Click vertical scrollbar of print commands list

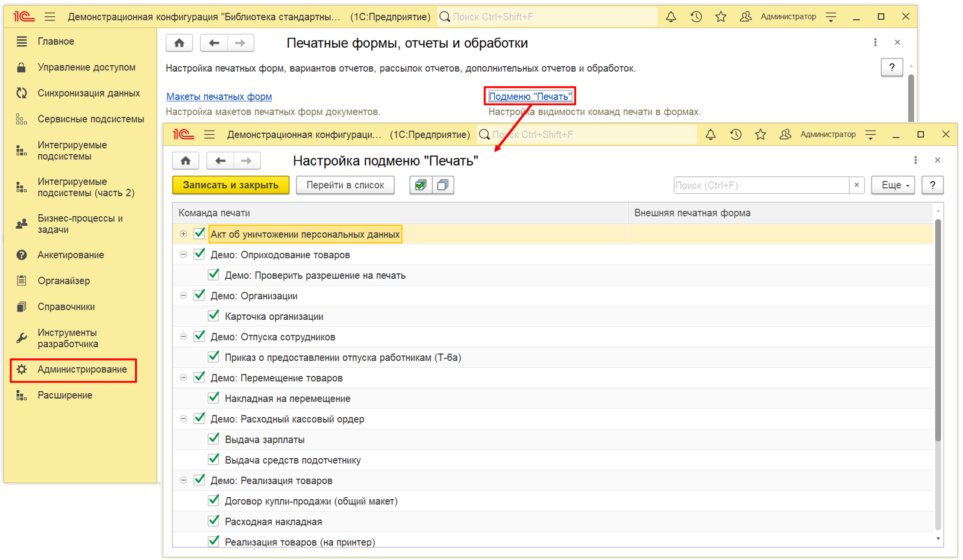(x=938, y=330)
